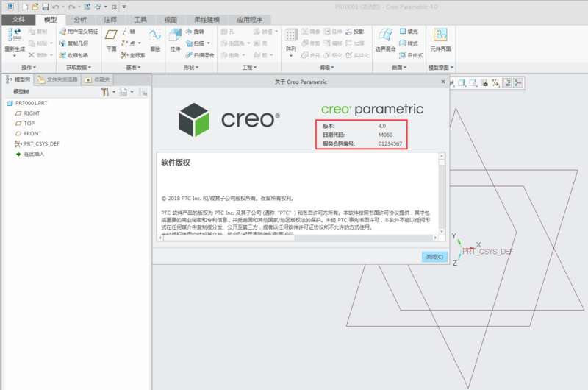The image size is (588, 390).
Task: Start the 草绘 (Sketch) tool
Action: pyautogui.click(x=155, y=40)
